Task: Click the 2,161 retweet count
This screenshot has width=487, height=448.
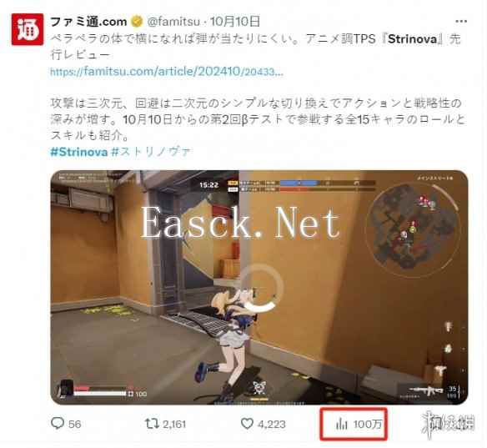Action: click(x=174, y=424)
